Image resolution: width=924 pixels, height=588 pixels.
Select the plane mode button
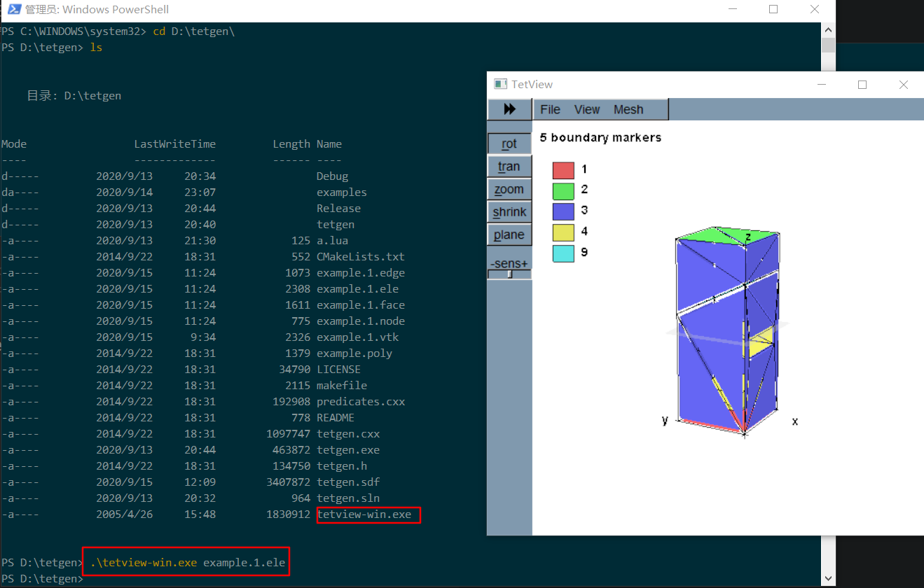tap(509, 234)
